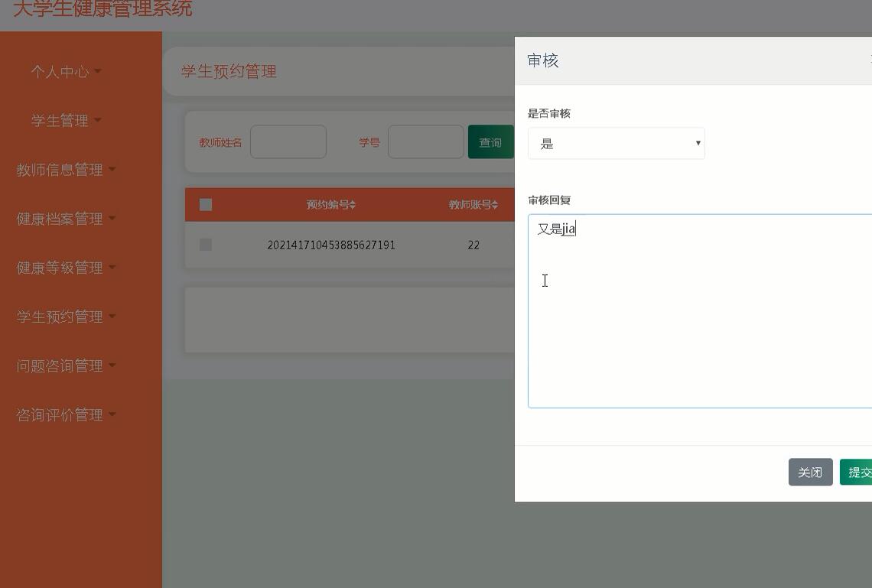Open the 健康档案管理 sidebar menu
This screenshot has height=588, width=872.
click(66, 219)
